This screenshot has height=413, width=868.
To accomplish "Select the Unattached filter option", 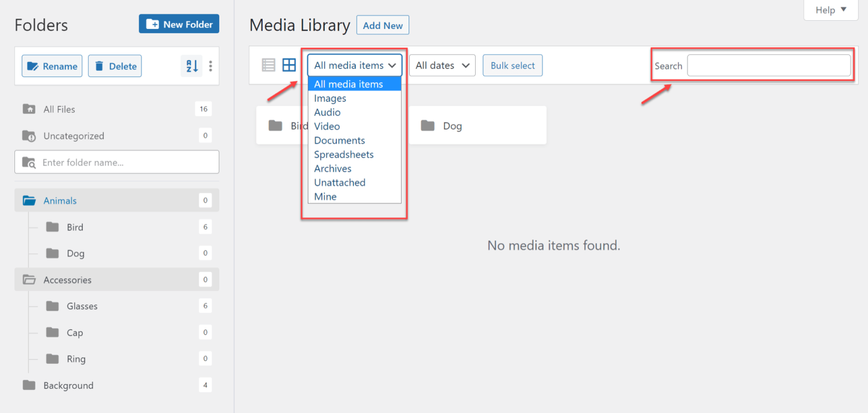I will click(340, 182).
